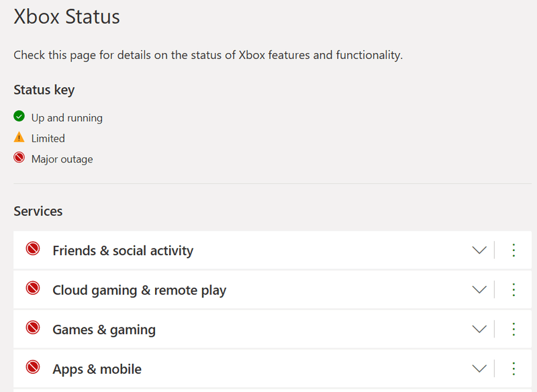This screenshot has height=392, width=537.
Task: Click Games & gaming outage status icon
Action: coord(32,328)
